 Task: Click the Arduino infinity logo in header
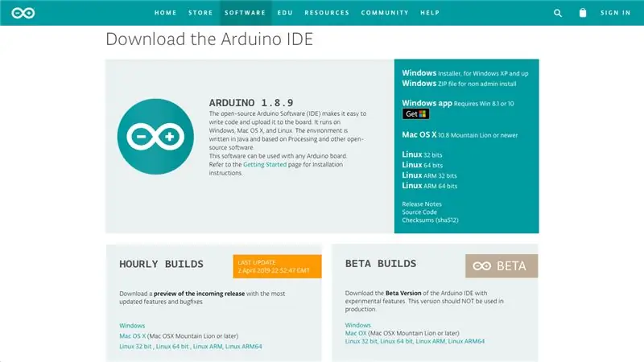pyautogui.click(x=23, y=13)
